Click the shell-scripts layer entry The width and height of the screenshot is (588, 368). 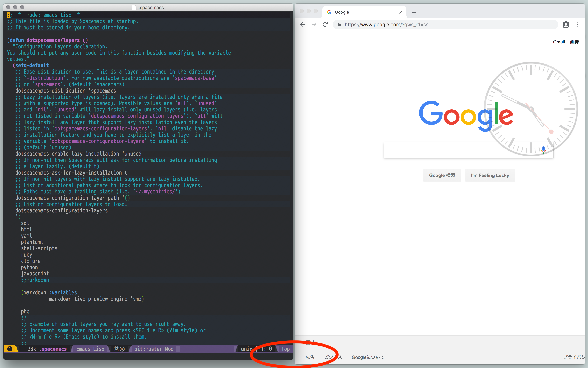39,248
